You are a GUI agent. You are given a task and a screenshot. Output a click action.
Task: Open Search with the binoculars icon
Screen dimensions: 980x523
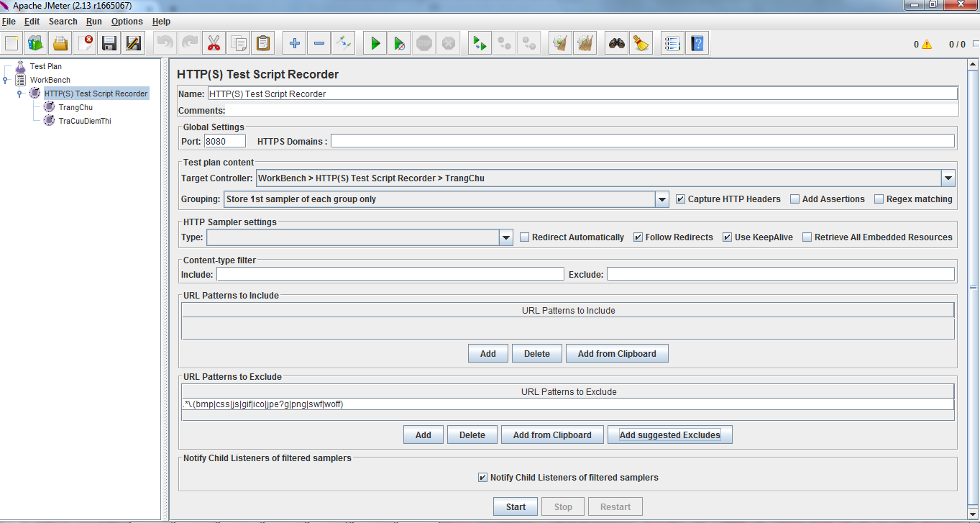click(616, 43)
